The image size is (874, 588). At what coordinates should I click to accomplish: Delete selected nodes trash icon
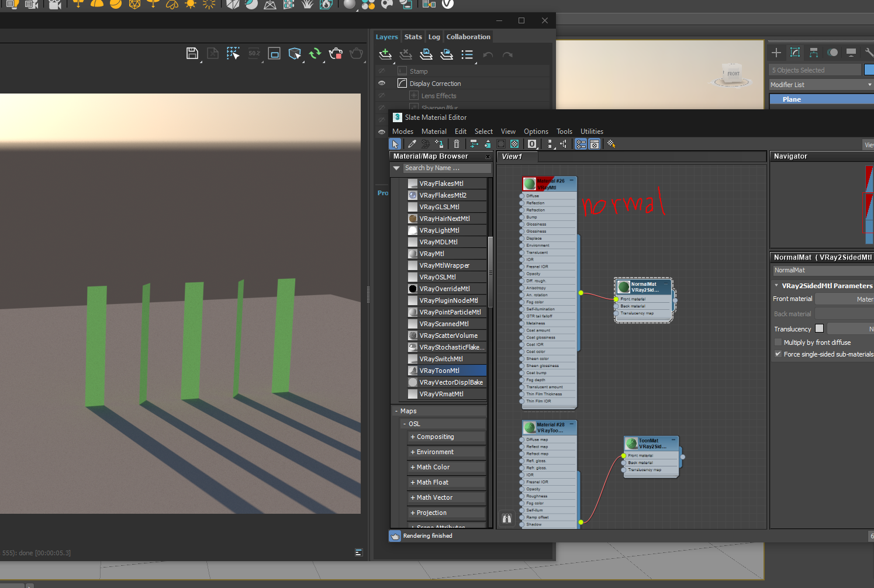[x=457, y=144]
